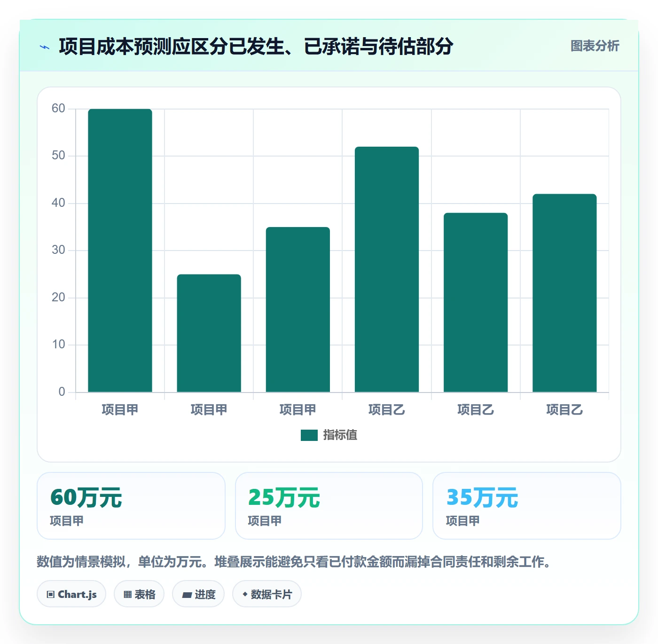Click the note starting with 数值为情景模拟
The width and height of the screenshot is (658, 644).
tap(295, 562)
